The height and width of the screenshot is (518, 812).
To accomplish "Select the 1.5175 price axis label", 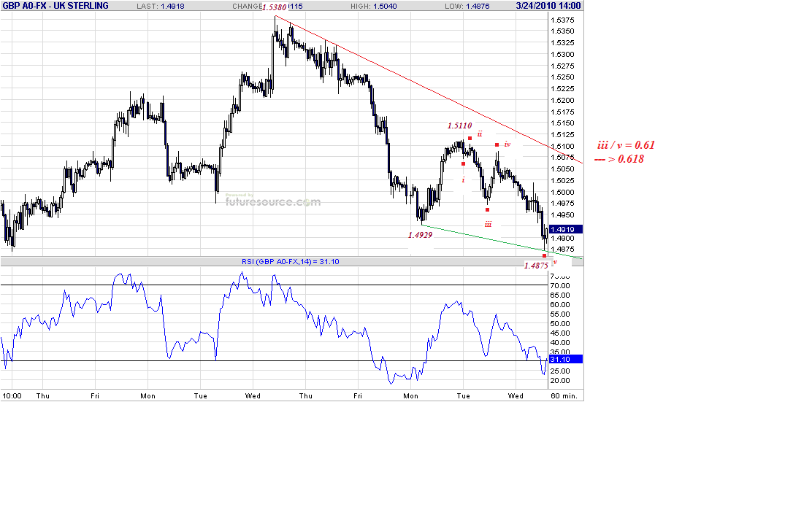I will 562,112.
